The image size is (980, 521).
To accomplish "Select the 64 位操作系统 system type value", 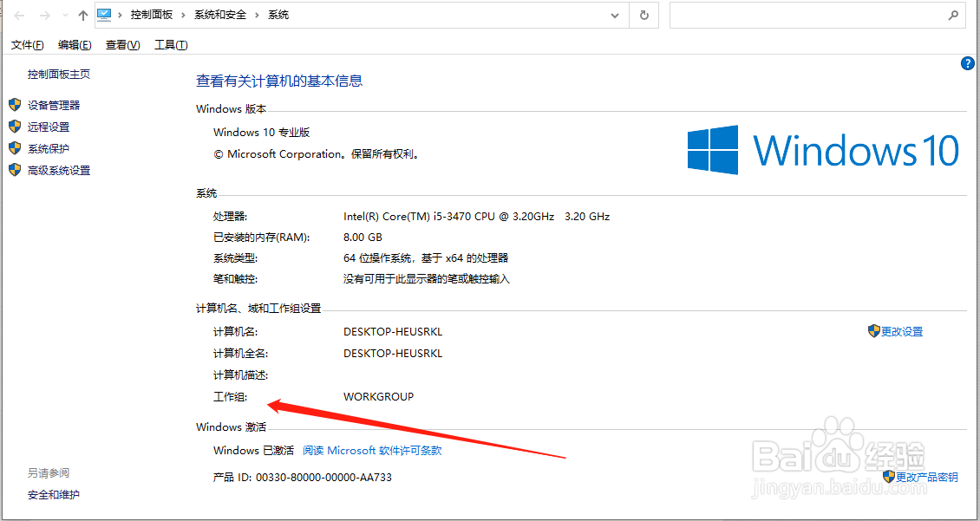I will point(426,258).
